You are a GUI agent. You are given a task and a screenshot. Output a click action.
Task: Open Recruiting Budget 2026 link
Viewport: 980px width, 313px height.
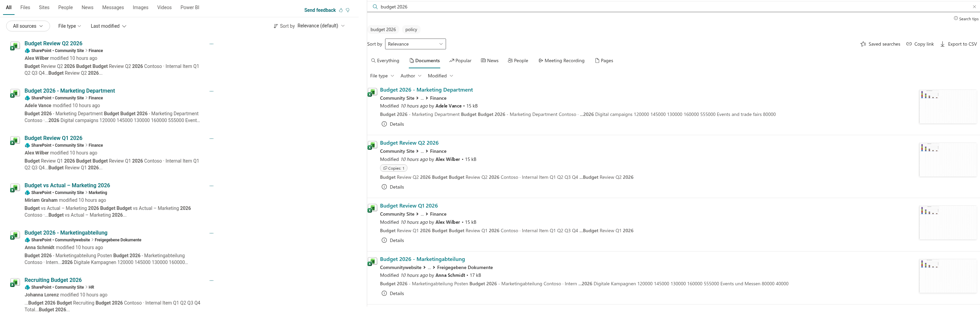(53, 280)
